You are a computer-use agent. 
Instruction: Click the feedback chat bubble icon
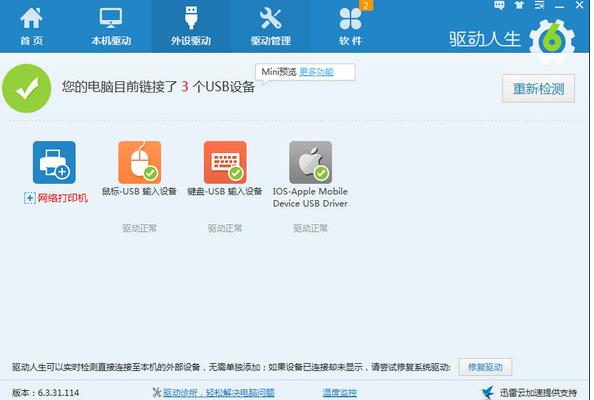tap(499, 5)
